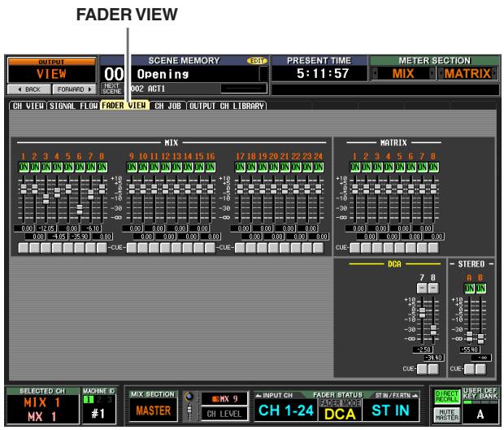Click the NEXT SCENE label

click(111, 89)
